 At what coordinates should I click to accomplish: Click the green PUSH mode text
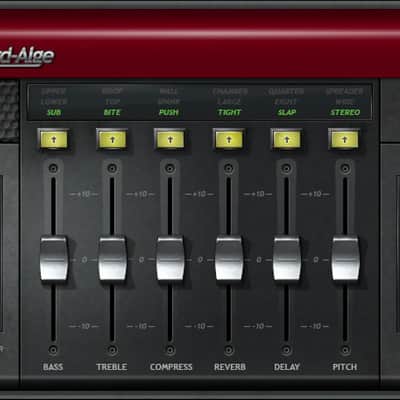(169, 112)
